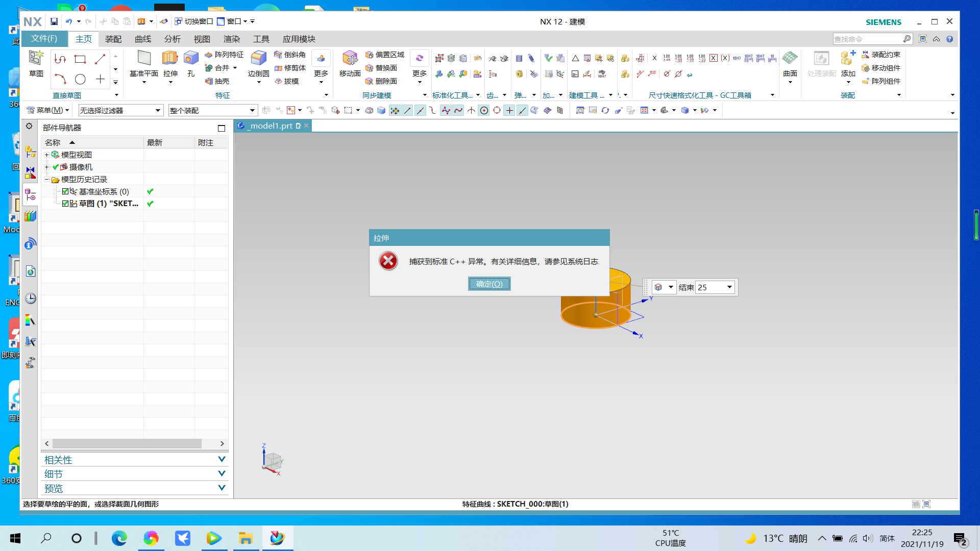Open the Menu 菜单(M) button

pyautogui.click(x=47, y=110)
